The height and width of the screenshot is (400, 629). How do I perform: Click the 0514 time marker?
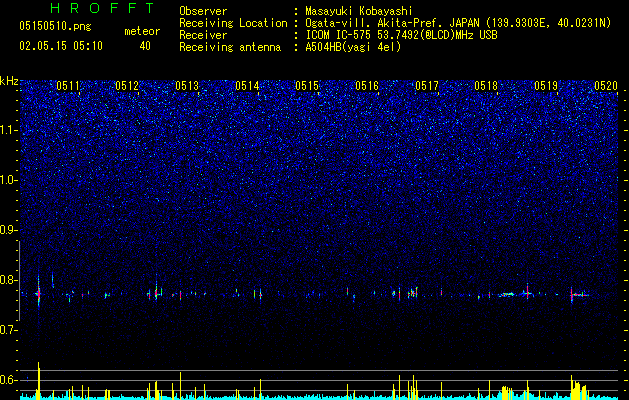coord(247,85)
